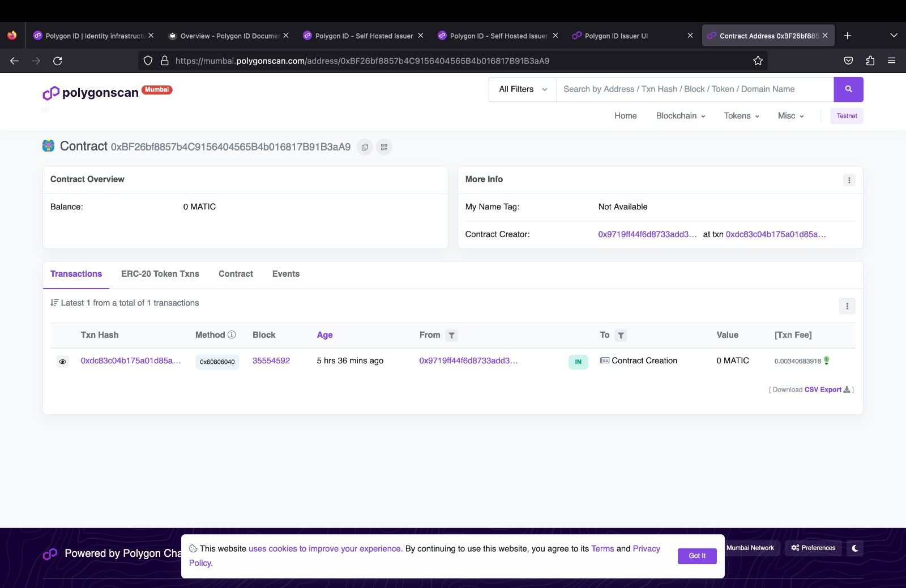Open the More Info three-dot menu
The width and height of the screenshot is (906, 588).
pyautogui.click(x=849, y=180)
